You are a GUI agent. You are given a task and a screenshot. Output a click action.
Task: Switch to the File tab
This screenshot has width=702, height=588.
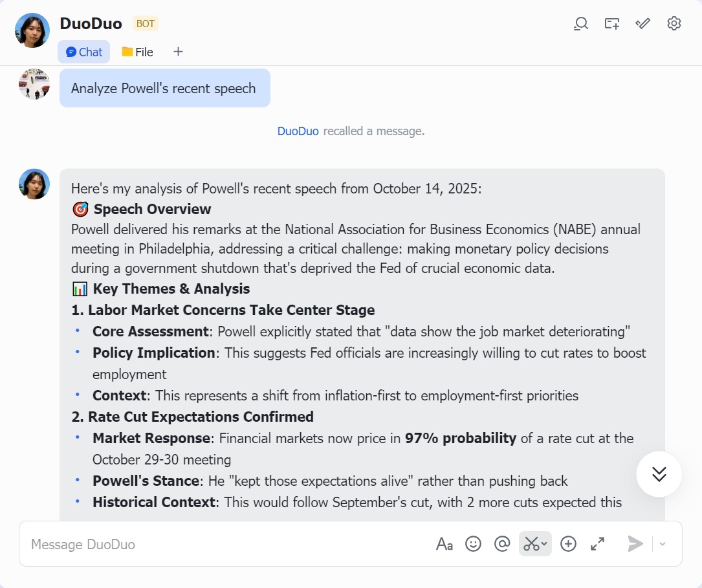coord(138,52)
